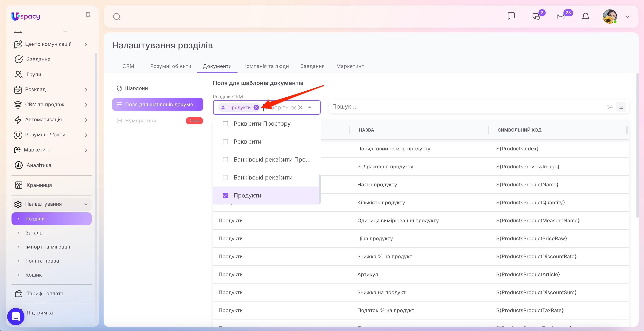Remove the Продукти chip with its x icon

(x=256, y=107)
